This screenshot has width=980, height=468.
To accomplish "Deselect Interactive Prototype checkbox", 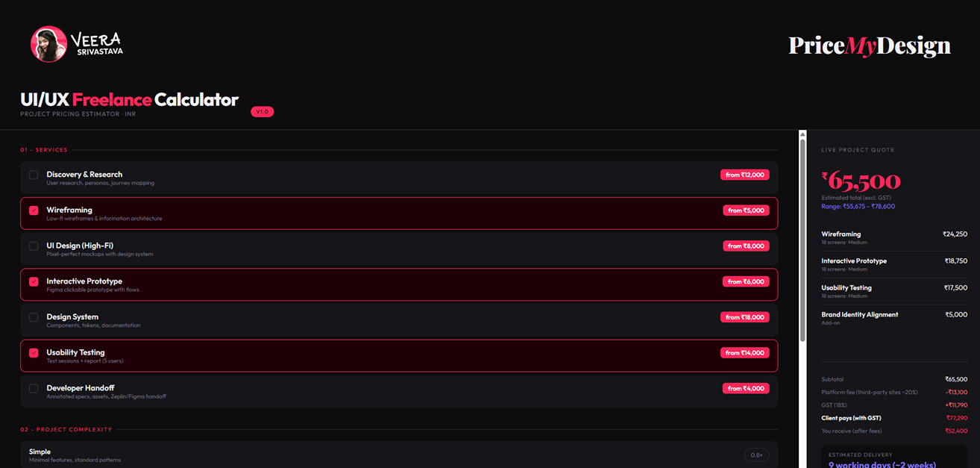I will coord(34,281).
